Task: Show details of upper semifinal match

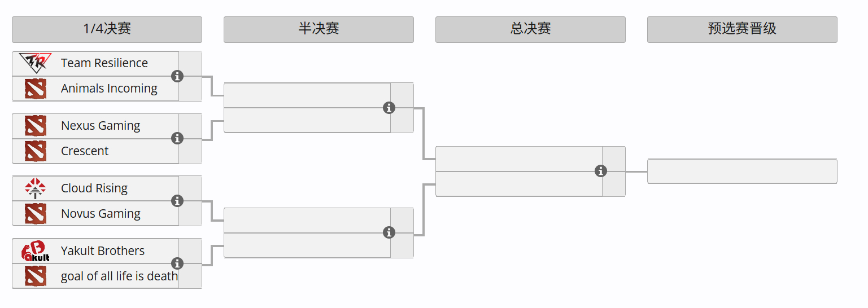Action: [x=389, y=108]
